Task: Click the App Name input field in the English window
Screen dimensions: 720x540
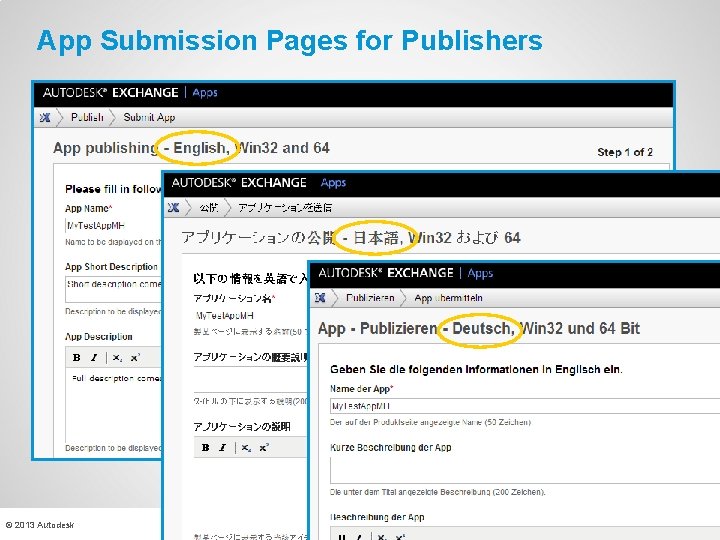Action: click(113, 225)
